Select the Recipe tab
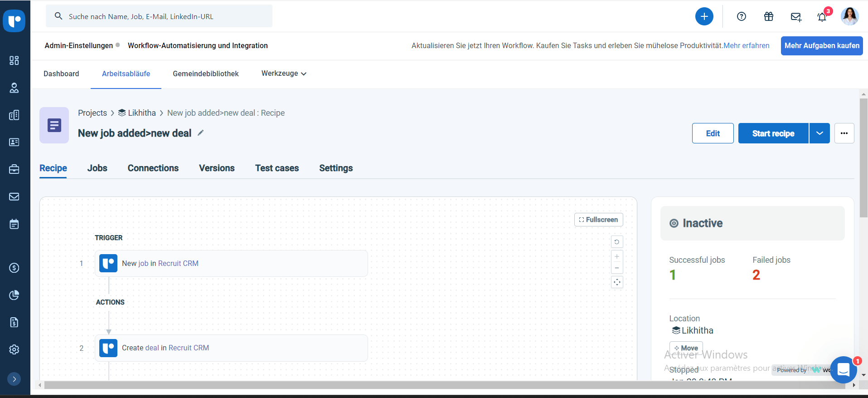The height and width of the screenshot is (398, 868). pyautogui.click(x=53, y=168)
